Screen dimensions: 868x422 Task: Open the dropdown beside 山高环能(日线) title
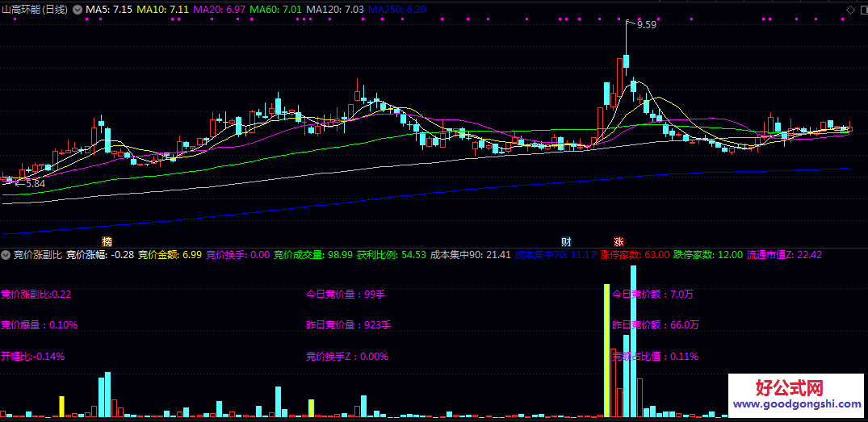[77, 10]
